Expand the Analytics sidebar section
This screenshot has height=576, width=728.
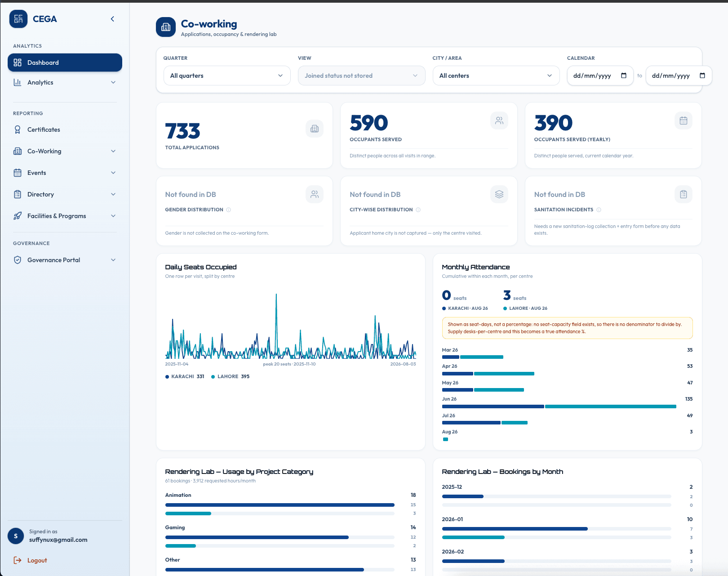click(65, 82)
